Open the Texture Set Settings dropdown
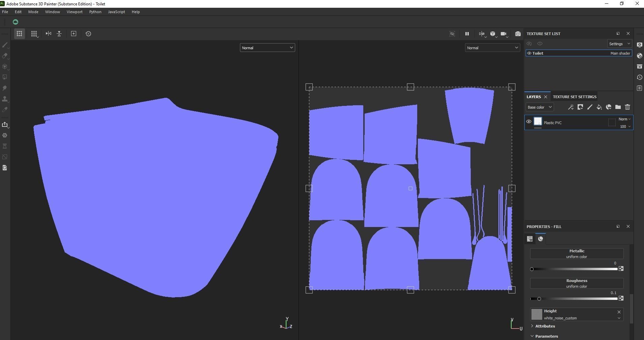Screen dimensions: 644x340 (619, 44)
